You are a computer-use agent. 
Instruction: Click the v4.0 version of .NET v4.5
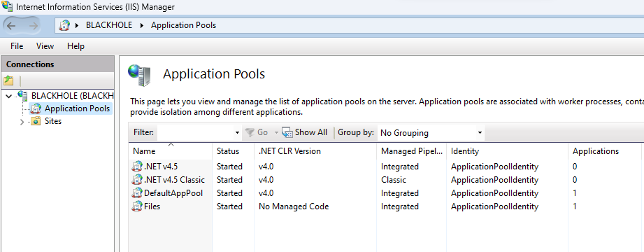click(x=266, y=167)
